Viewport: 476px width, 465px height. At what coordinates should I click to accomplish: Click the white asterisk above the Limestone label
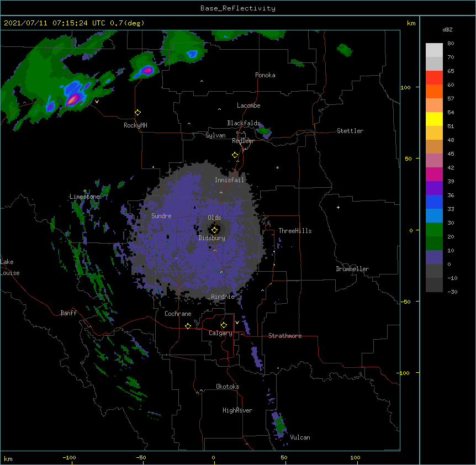85,191
